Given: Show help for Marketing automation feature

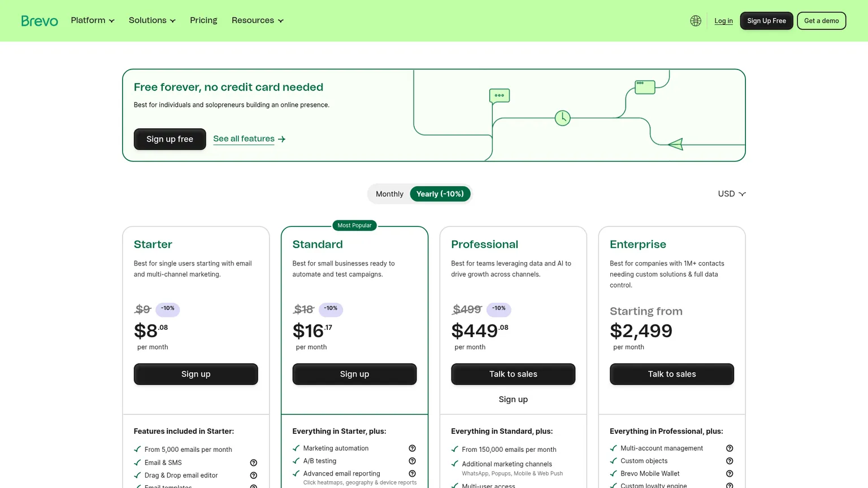Looking at the screenshot, I should [412, 448].
